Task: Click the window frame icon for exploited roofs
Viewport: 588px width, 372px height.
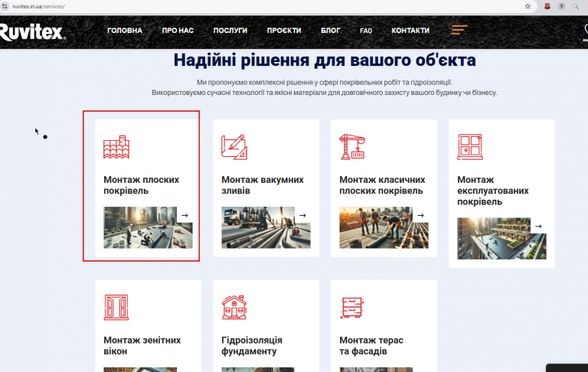Action: [470, 147]
